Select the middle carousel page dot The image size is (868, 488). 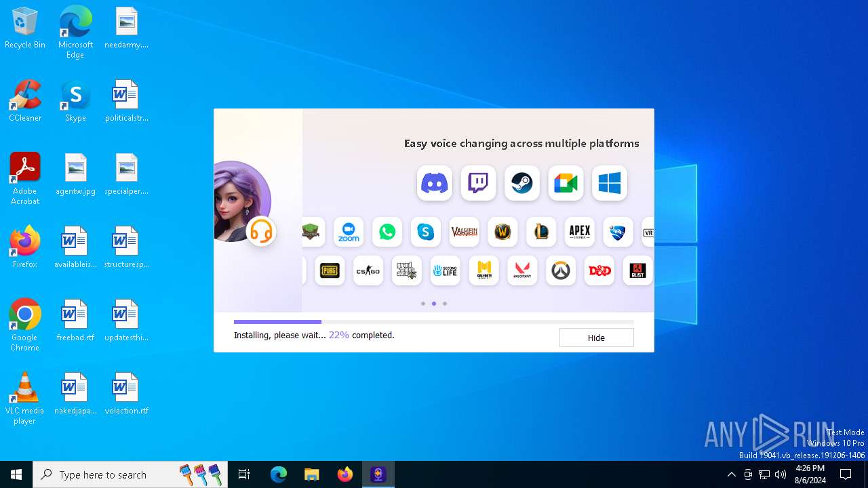point(434,304)
